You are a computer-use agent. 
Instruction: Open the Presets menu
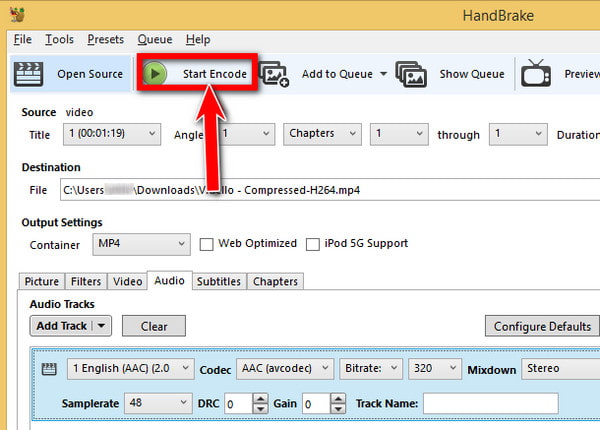click(106, 39)
